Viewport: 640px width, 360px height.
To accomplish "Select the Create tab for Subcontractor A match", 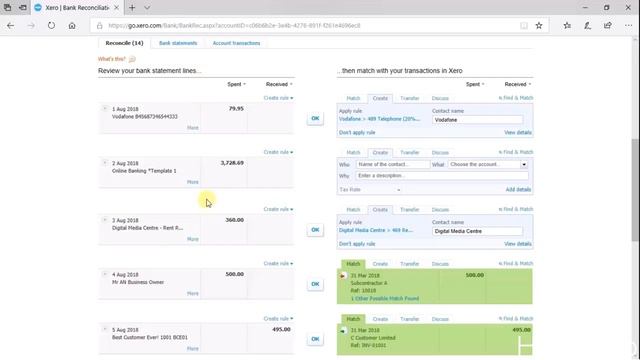I will tap(380, 264).
